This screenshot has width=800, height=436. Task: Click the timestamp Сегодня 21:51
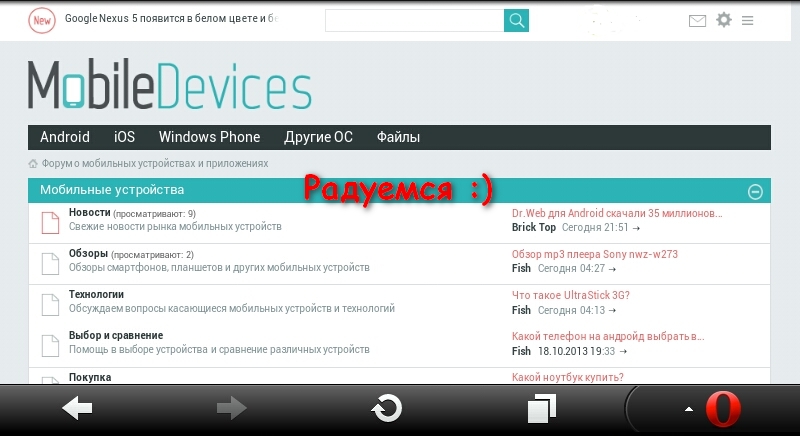595,227
